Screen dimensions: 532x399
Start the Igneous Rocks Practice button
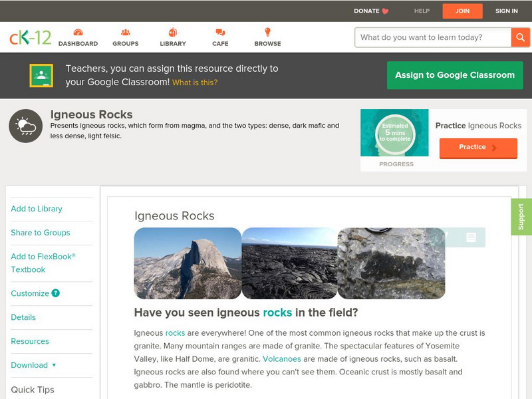[x=477, y=148]
